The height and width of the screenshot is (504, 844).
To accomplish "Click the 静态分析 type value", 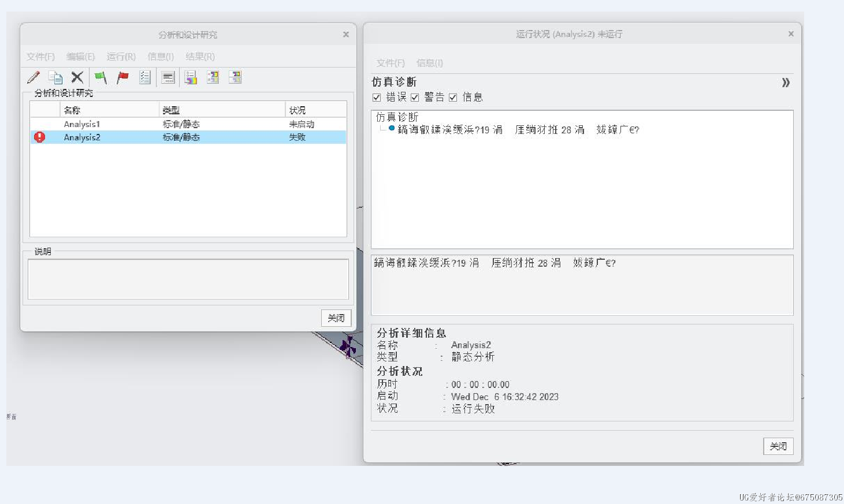I will click(x=473, y=357).
